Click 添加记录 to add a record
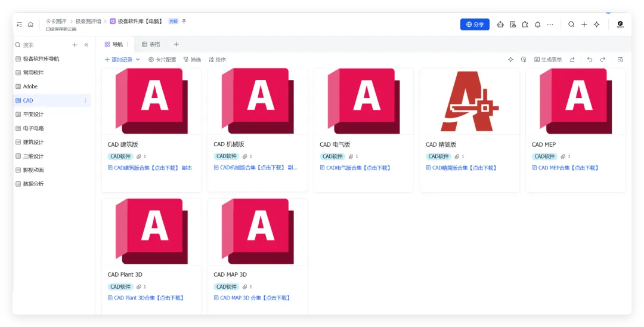Screen dimensions: 644x327 [x=118, y=60]
